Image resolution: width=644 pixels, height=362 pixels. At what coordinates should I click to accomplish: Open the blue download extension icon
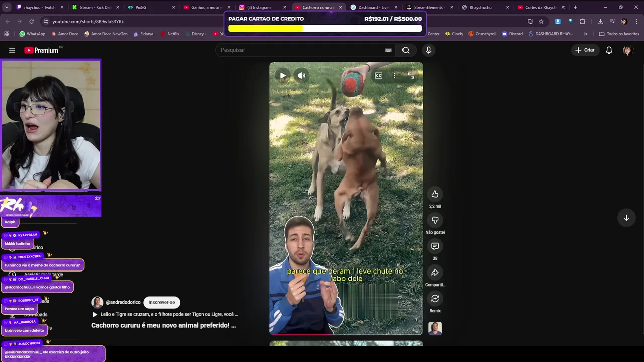tap(558, 21)
